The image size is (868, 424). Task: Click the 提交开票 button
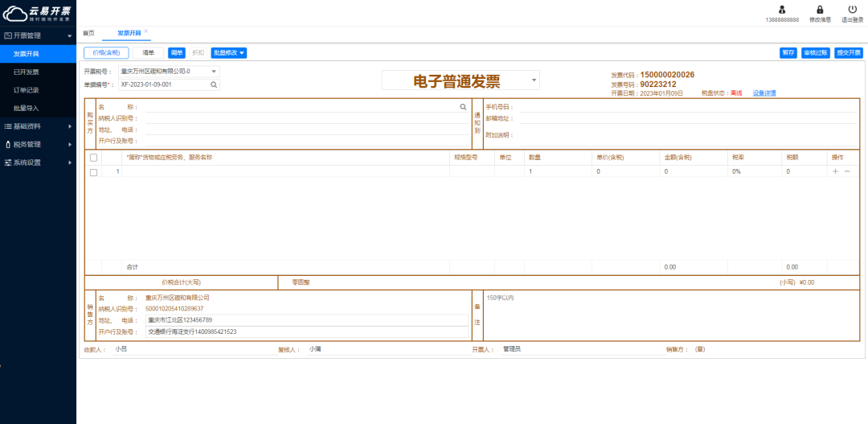click(x=848, y=52)
